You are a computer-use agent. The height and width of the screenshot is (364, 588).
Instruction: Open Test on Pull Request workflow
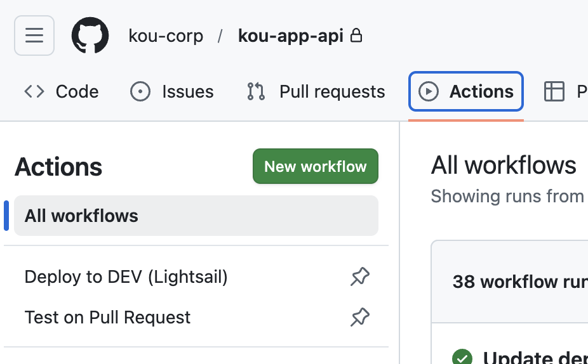[107, 318]
